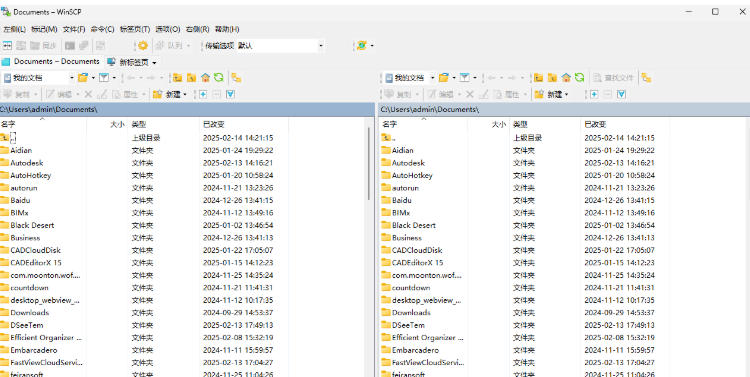Screen dimensions: 750x377
Task: Expand 新建 dropdown in left panel toolbar
Action: tap(185, 95)
